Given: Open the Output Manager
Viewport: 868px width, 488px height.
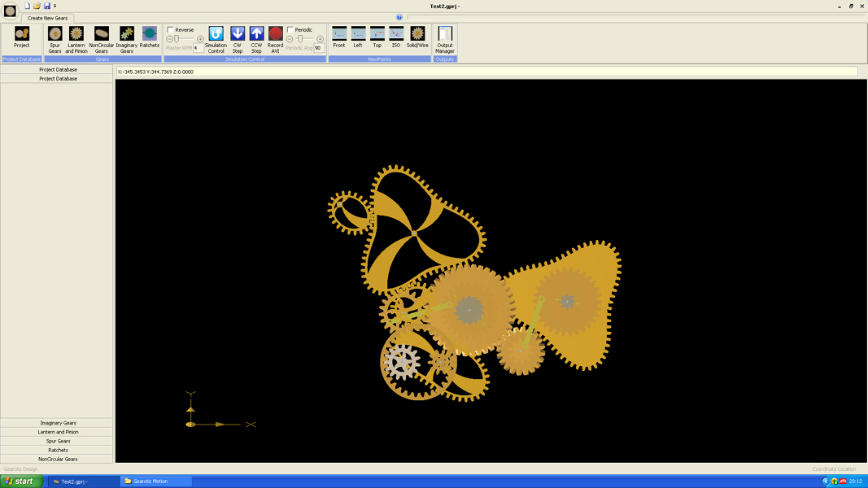Looking at the screenshot, I should tap(445, 39).
